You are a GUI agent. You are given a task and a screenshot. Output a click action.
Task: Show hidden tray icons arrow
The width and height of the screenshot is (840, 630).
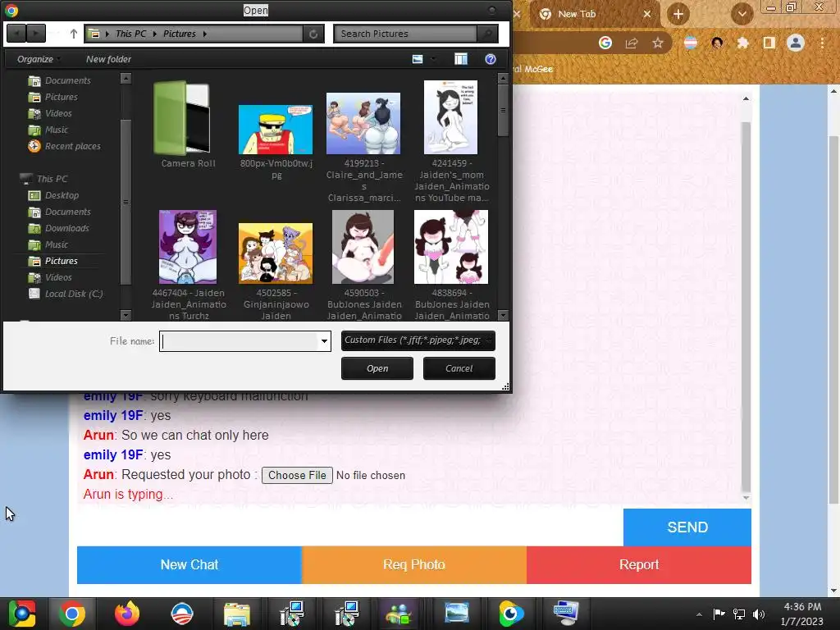coord(699,614)
